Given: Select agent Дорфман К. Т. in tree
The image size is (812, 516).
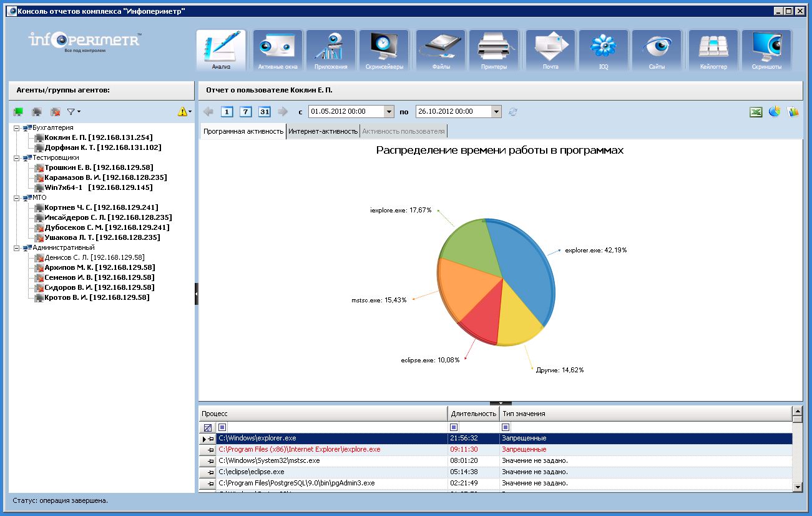Looking at the screenshot, I should 102,147.
